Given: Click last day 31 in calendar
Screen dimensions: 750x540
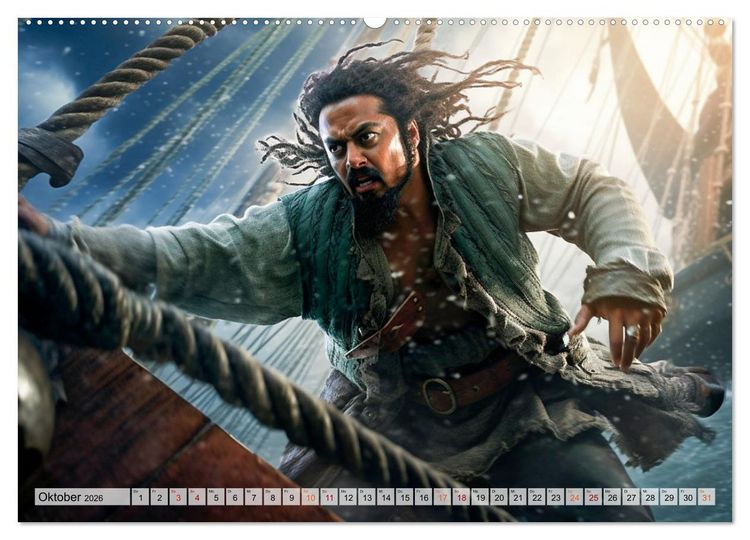Looking at the screenshot, I should coord(706,497).
